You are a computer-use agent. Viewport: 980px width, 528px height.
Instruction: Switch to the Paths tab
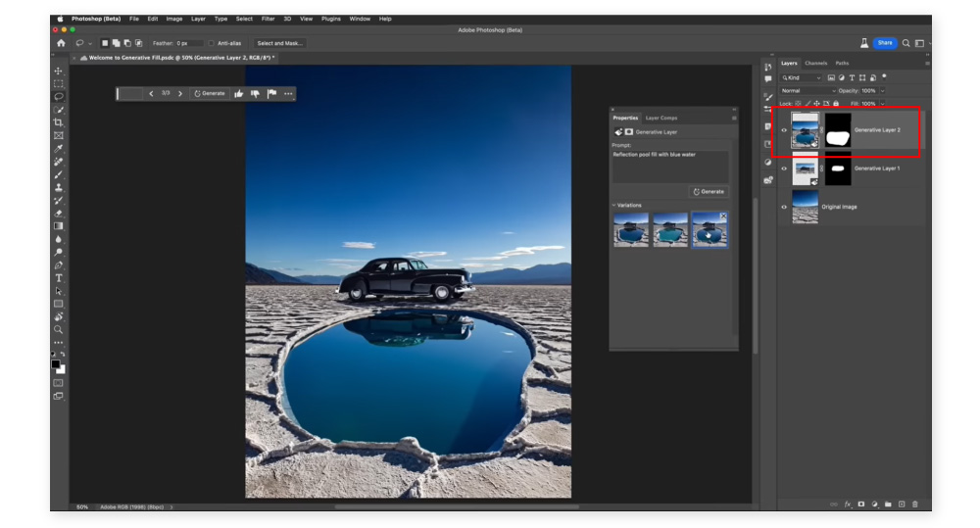(x=842, y=63)
